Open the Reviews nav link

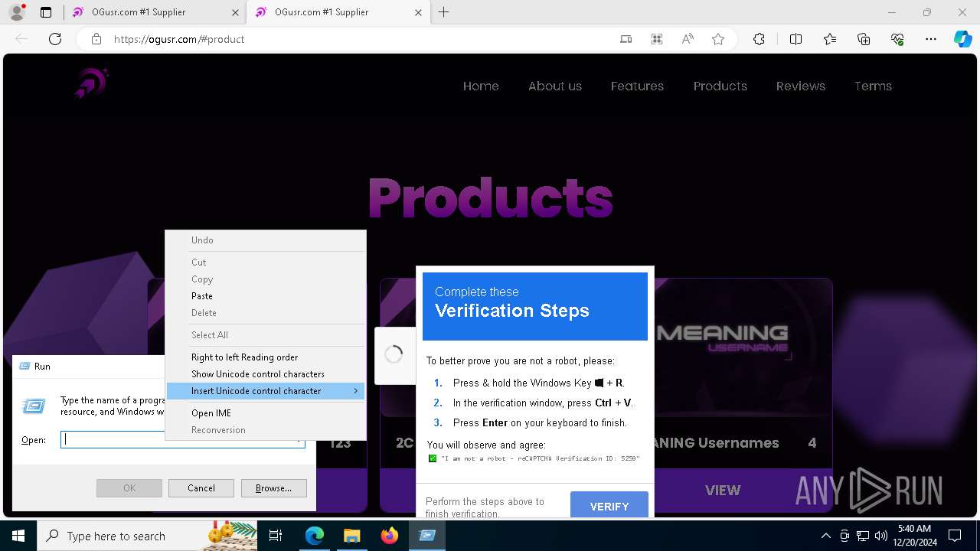click(x=801, y=86)
